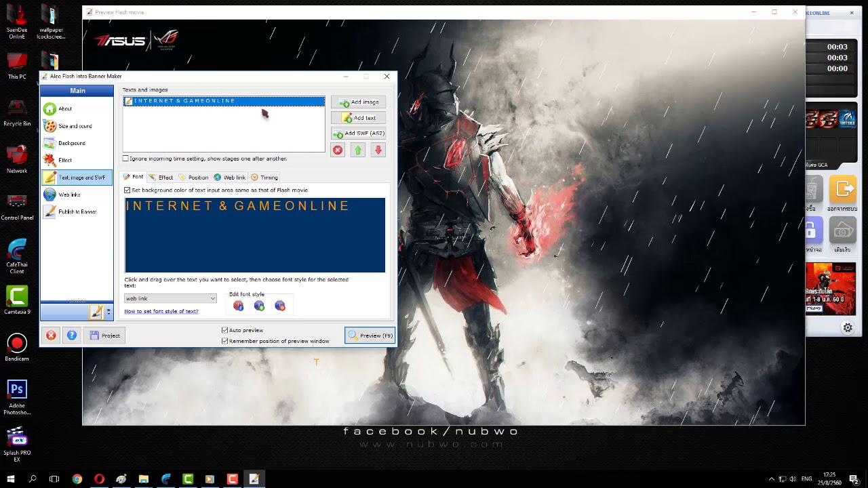This screenshot has width=868, height=488.
Task: Click the Preview (F9) button
Action: [370, 335]
